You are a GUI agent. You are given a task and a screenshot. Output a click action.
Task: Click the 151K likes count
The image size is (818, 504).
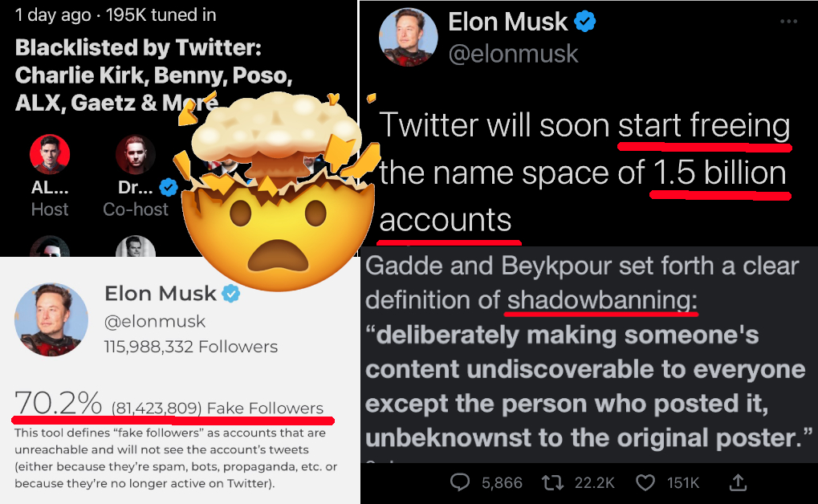pyautogui.click(x=683, y=483)
